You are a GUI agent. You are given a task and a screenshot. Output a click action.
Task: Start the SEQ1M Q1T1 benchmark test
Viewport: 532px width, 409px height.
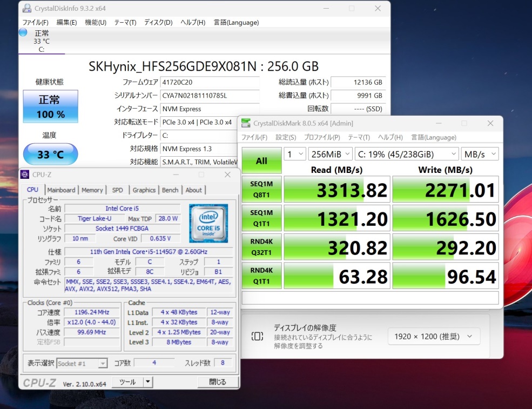click(261, 218)
